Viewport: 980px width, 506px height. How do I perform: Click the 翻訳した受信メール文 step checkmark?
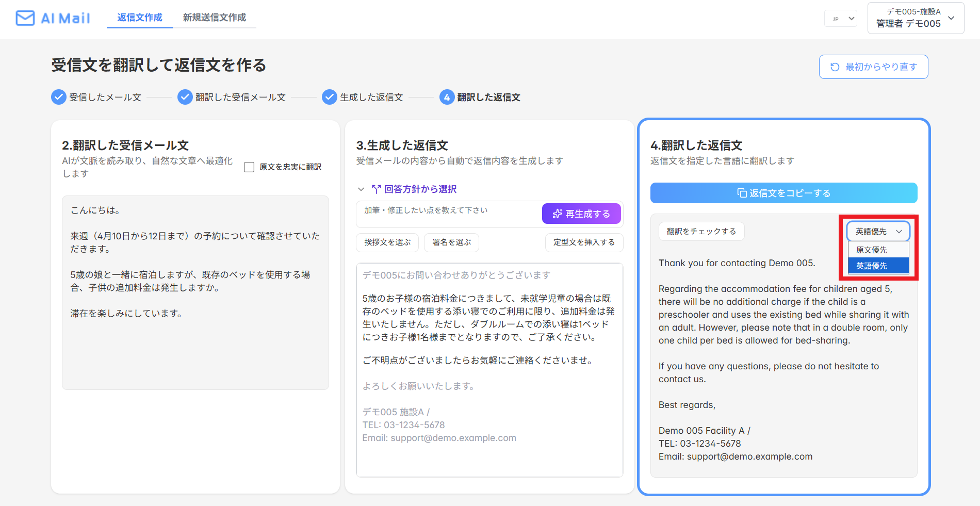click(185, 97)
